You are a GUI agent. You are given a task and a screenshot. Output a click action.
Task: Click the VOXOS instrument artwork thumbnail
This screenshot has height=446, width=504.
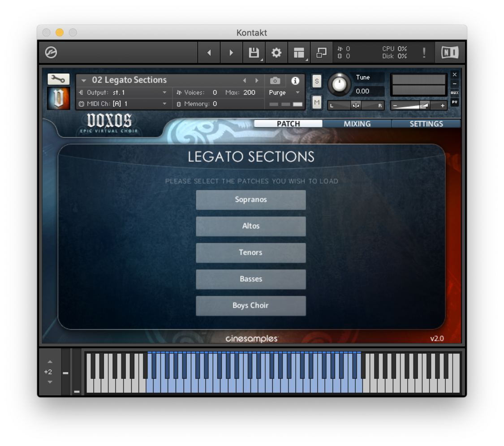coord(58,98)
